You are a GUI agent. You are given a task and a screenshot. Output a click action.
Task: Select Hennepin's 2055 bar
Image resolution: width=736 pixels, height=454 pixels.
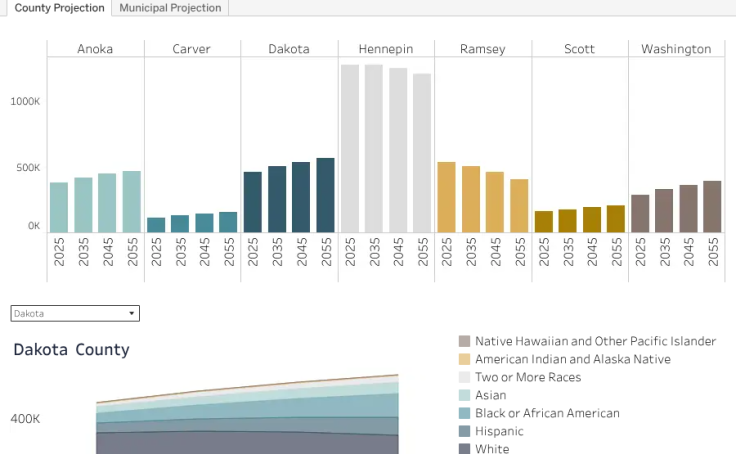[x=422, y=153]
